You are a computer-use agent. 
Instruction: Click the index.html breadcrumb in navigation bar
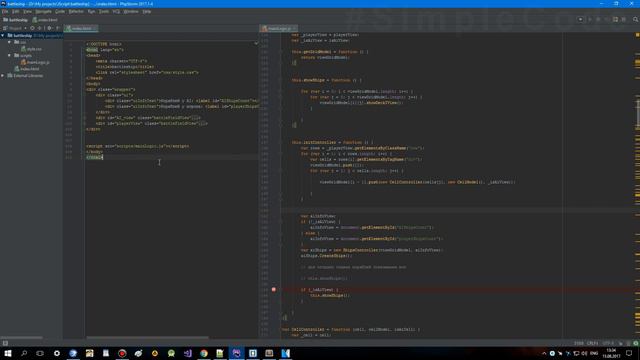45,20
